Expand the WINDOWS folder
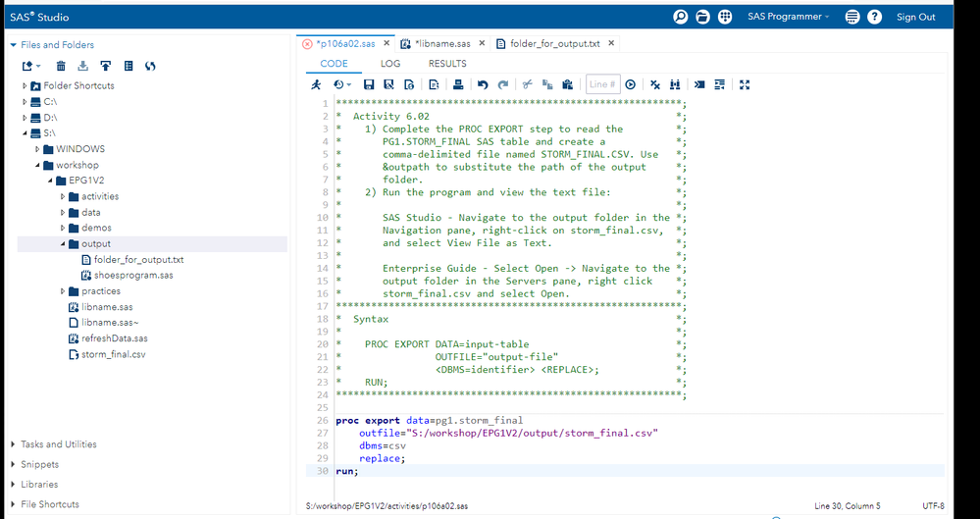980x519 pixels. pos(37,149)
